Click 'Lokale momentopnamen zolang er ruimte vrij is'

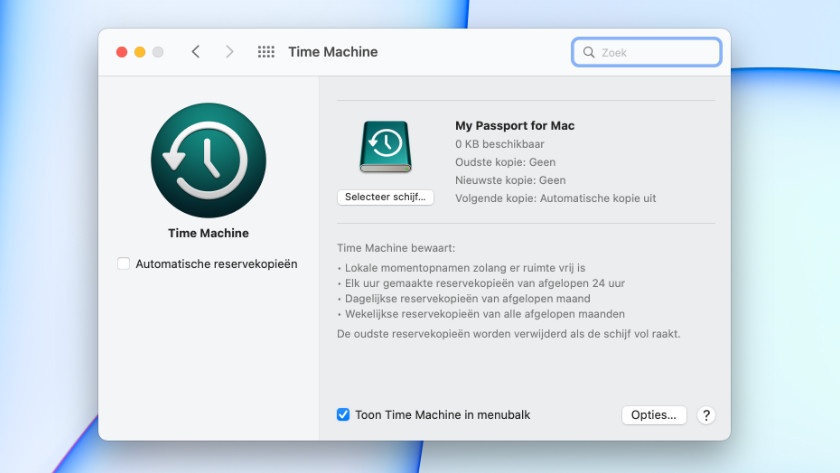pyautogui.click(x=465, y=268)
